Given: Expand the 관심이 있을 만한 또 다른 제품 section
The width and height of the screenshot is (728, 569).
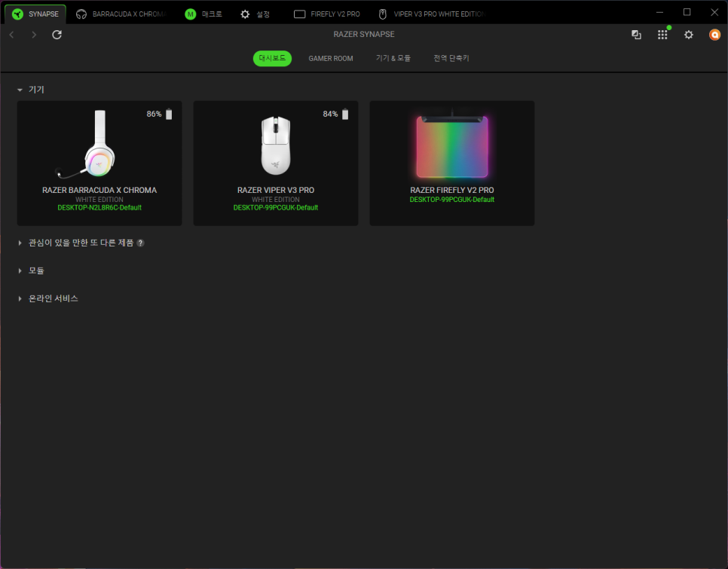Looking at the screenshot, I should 20,243.
